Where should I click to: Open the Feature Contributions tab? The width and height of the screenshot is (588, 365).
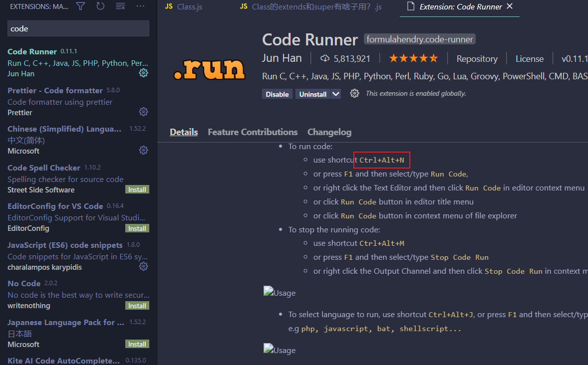(x=253, y=132)
